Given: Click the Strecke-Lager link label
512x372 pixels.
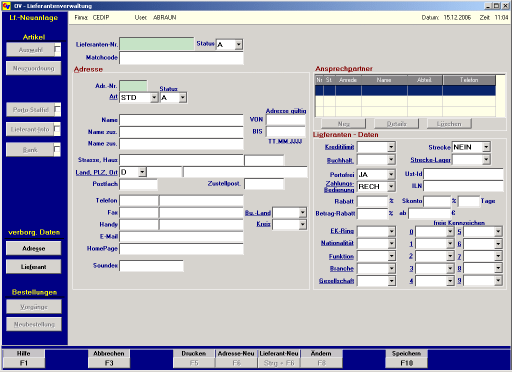Looking at the screenshot, I should 430,160.
